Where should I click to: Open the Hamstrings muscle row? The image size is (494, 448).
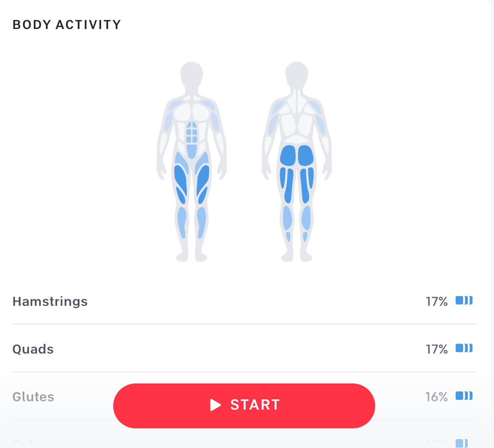tap(244, 302)
